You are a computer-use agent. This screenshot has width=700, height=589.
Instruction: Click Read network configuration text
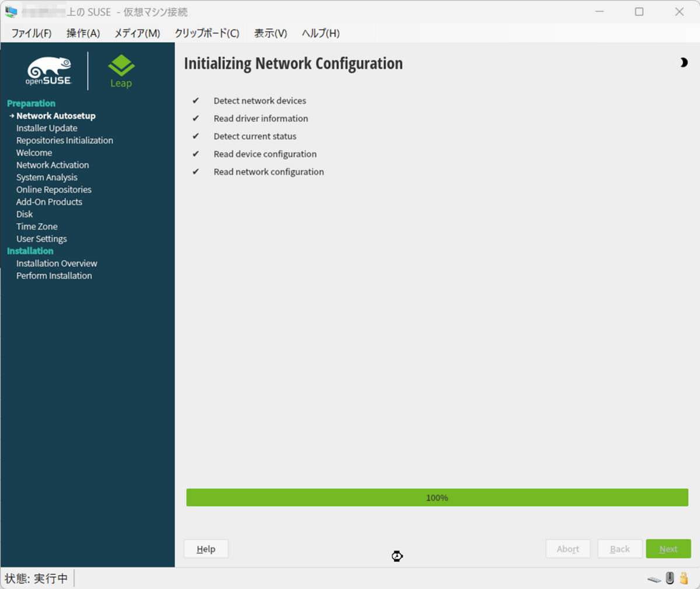(x=268, y=171)
